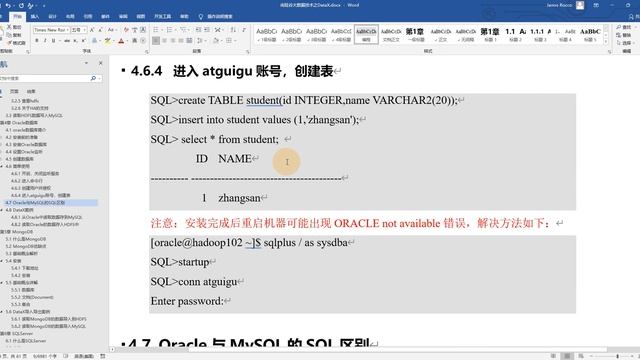The width and height of the screenshot is (640, 360).
Task: Go to heading 4.7 Oracle与MySQL in navigation
Action: click(x=35, y=202)
